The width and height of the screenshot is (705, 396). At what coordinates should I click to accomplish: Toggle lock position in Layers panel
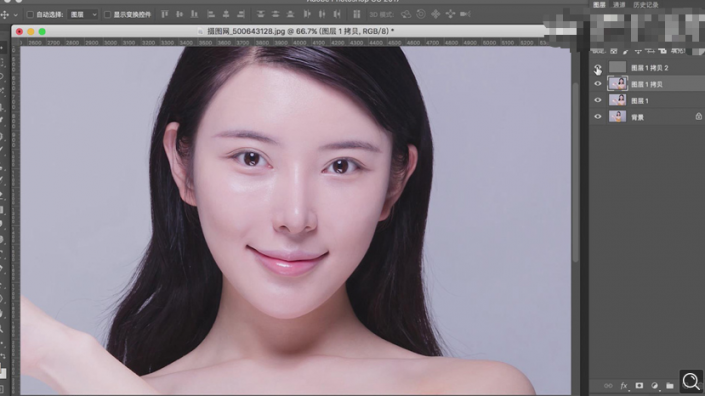pyautogui.click(x=638, y=51)
